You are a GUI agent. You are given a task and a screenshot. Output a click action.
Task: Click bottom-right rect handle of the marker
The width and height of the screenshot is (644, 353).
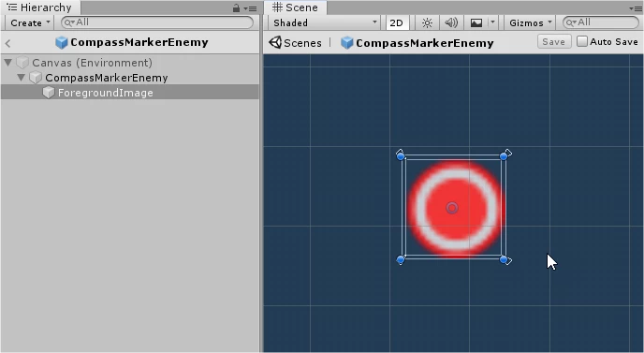point(504,259)
